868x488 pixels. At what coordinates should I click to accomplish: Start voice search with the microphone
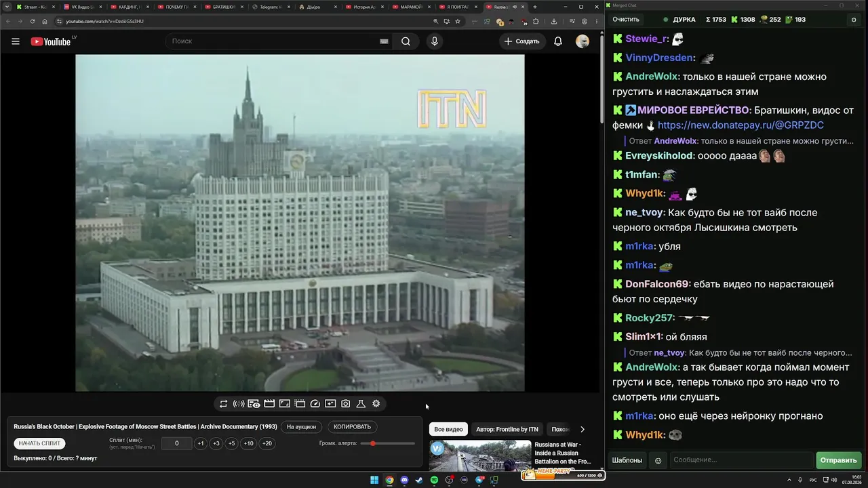[x=435, y=41]
